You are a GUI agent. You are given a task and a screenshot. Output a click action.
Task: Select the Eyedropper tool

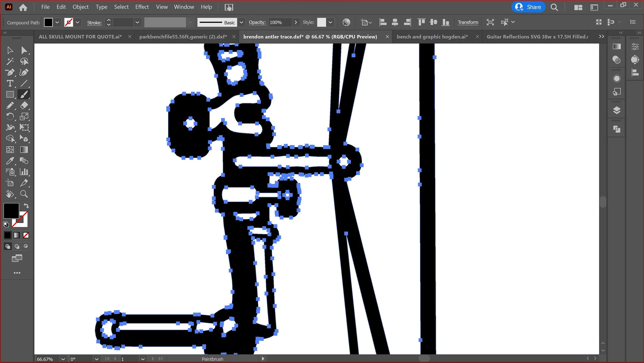point(10,161)
